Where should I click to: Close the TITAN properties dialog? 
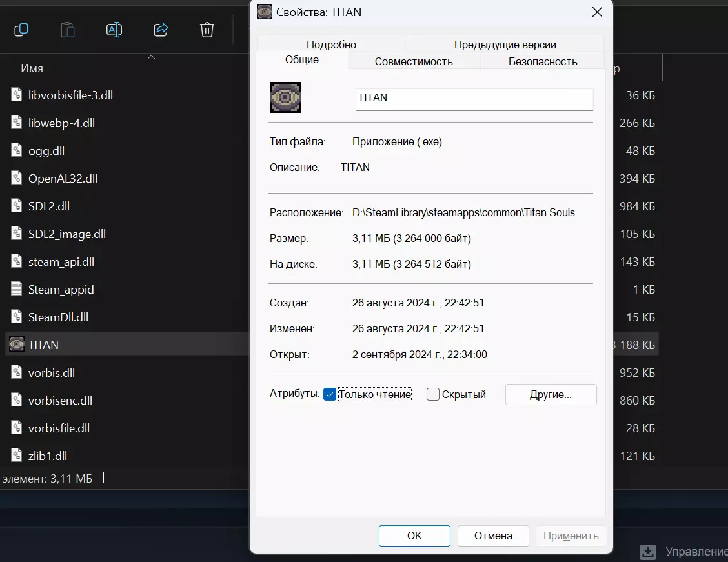point(597,12)
